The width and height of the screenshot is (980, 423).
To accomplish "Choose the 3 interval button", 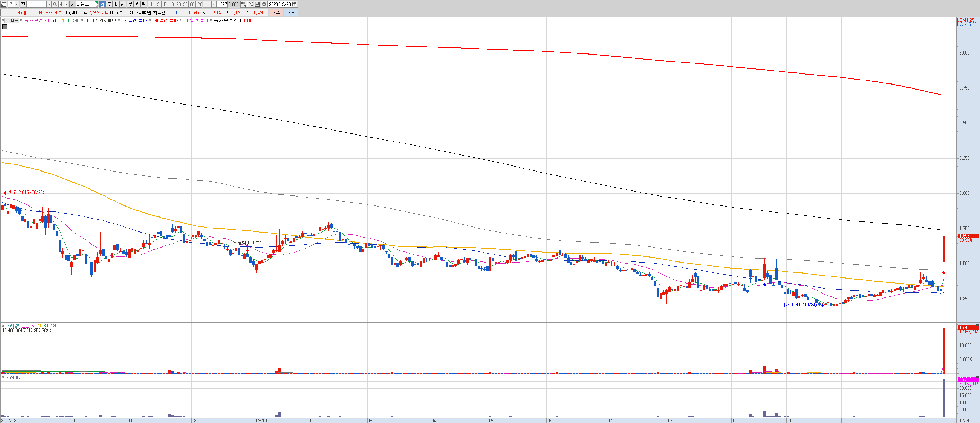I will (158, 4).
